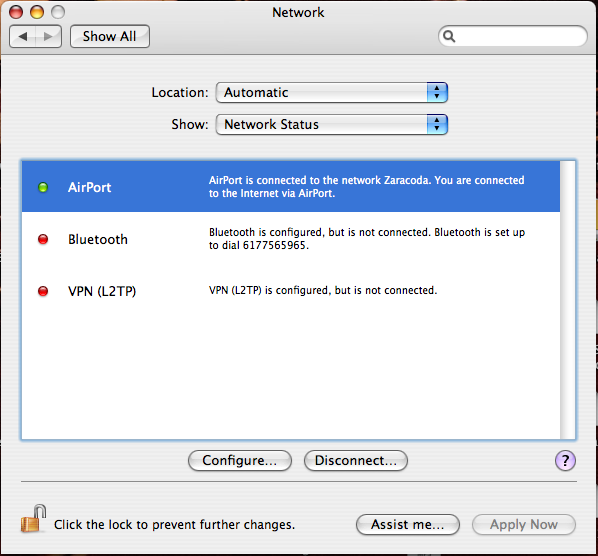Click inside the search field

pyautogui.click(x=513, y=36)
